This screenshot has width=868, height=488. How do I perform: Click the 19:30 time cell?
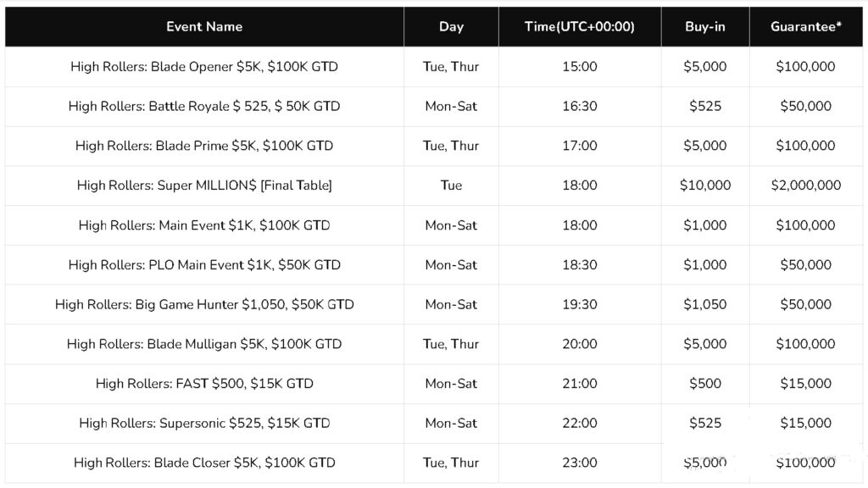coord(580,304)
